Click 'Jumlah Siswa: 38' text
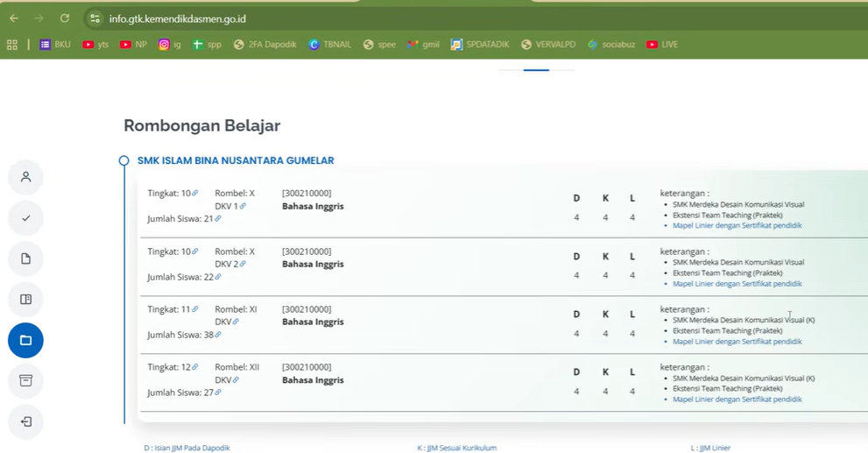The width and height of the screenshot is (868, 453). tap(180, 335)
